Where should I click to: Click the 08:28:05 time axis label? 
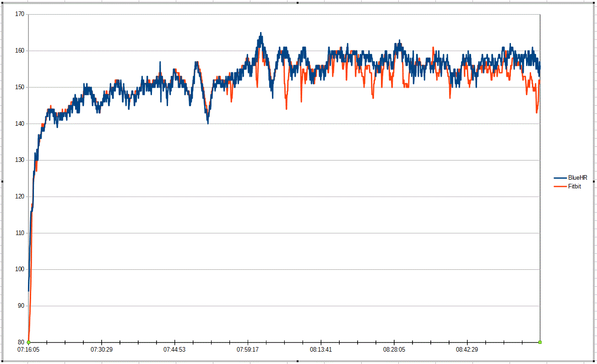394,350
